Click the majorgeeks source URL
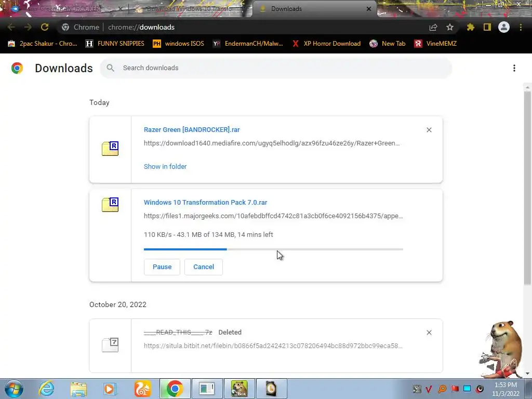The height and width of the screenshot is (399, 532). point(273,216)
